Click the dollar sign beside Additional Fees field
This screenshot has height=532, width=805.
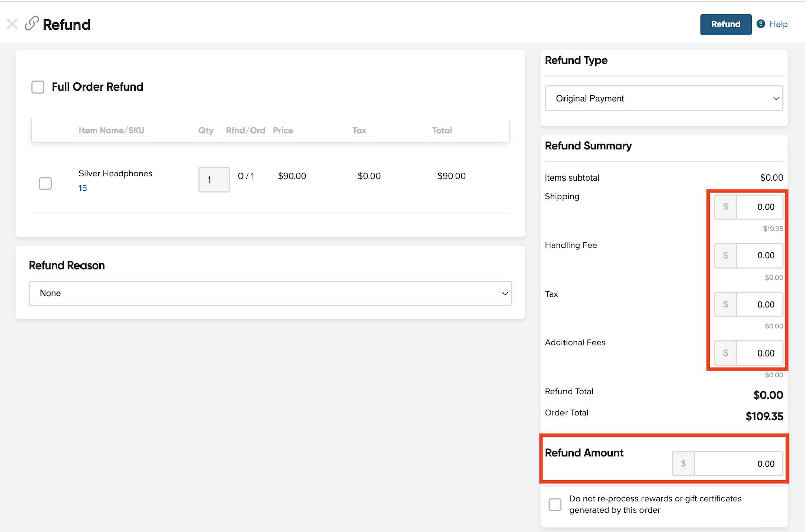click(726, 353)
